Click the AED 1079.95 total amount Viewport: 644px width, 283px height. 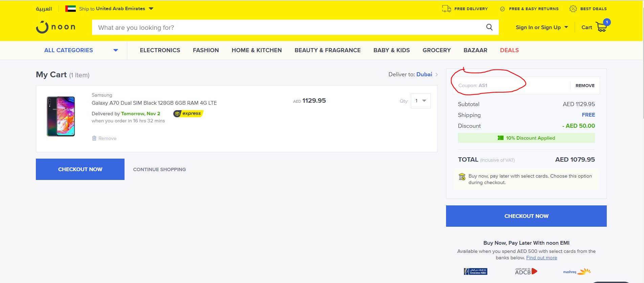tap(575, 159)
